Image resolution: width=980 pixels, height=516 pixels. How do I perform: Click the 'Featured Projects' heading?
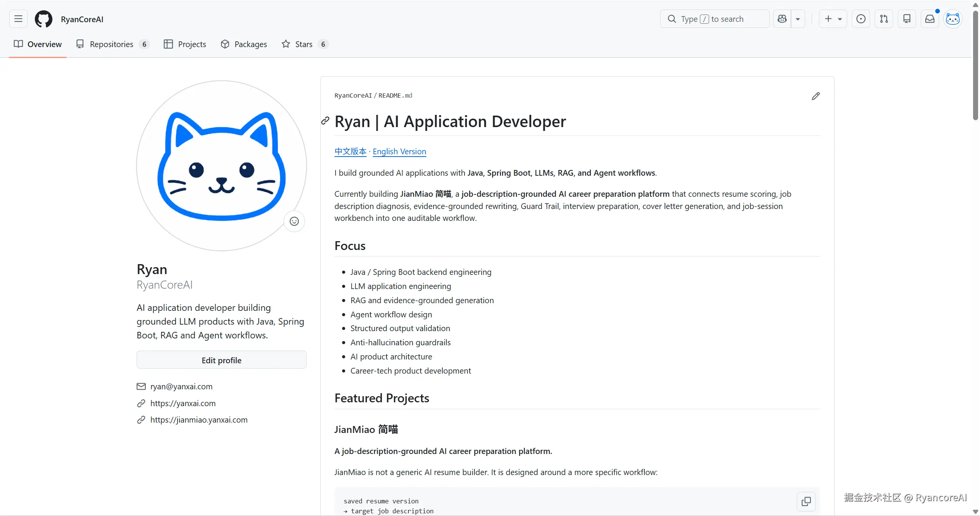coord(382,398)
